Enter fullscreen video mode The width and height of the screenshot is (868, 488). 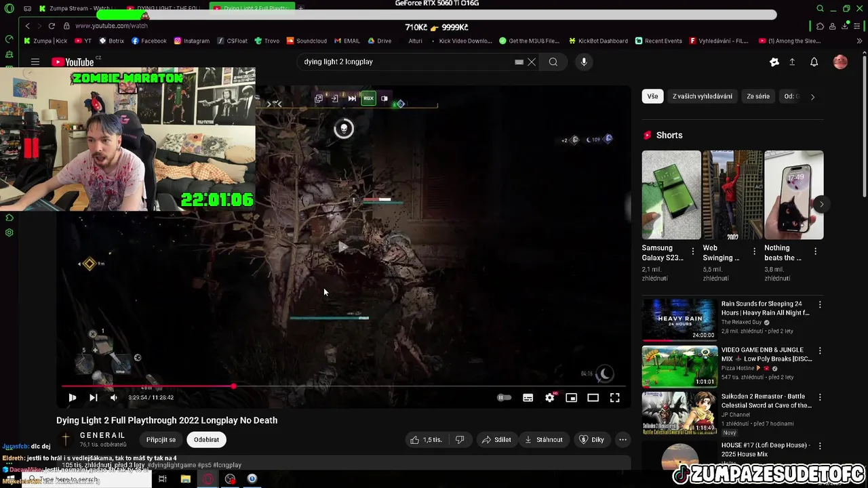coord(614,398)
